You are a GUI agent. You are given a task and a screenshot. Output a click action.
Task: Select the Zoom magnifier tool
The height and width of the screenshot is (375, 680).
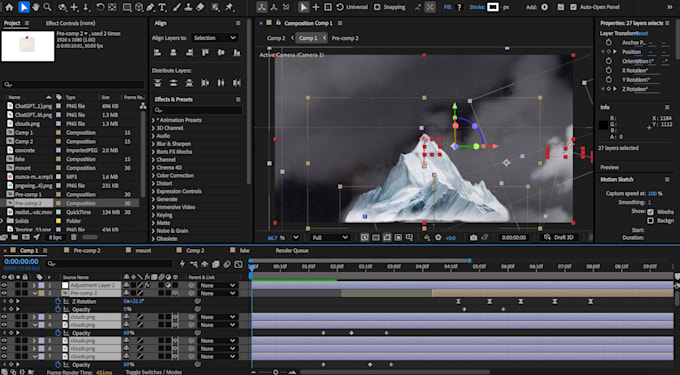tap(47, 7)
